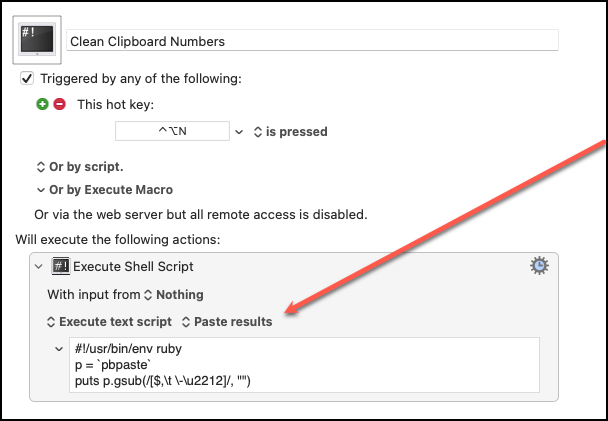
Task: Open the 'Or by script' trigger popup
Action: [x=79, y=166]
